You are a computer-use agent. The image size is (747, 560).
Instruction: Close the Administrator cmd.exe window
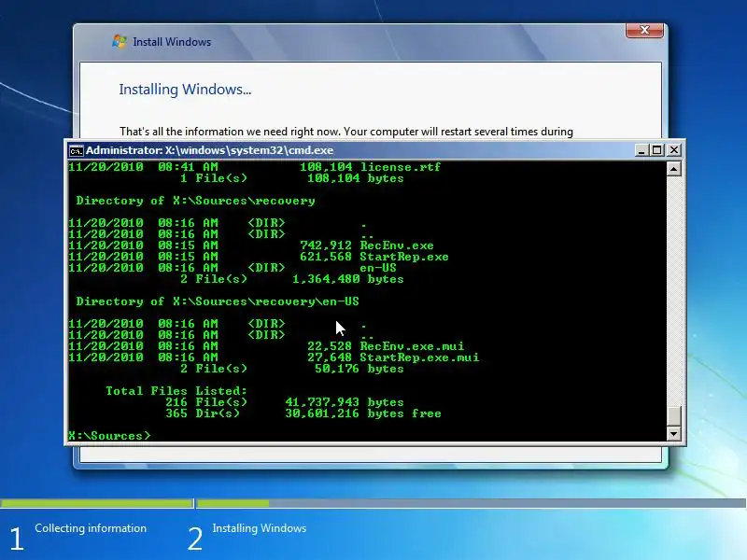tap(674, 150)
